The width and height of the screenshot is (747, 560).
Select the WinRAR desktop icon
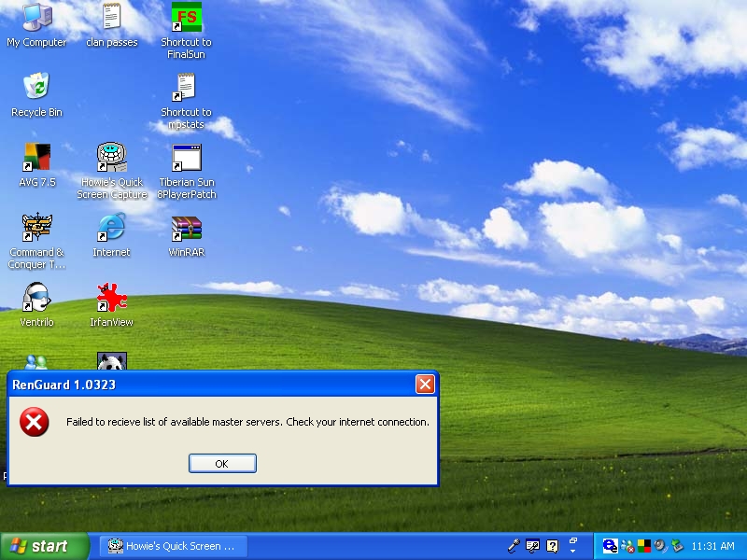point(186,229)
